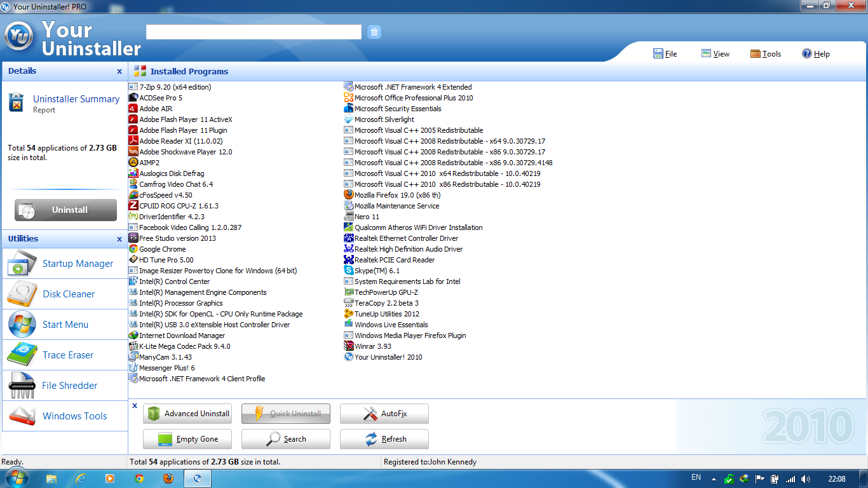Viewport: 868px width, 488px height.
Task: Click the Search button
Action: click(x=286, y=439)
